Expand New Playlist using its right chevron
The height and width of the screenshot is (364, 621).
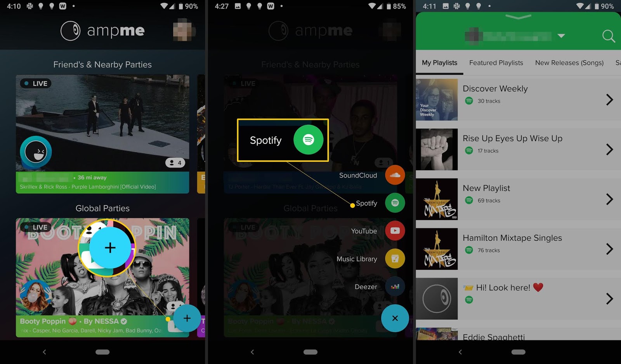coord(609,199)
